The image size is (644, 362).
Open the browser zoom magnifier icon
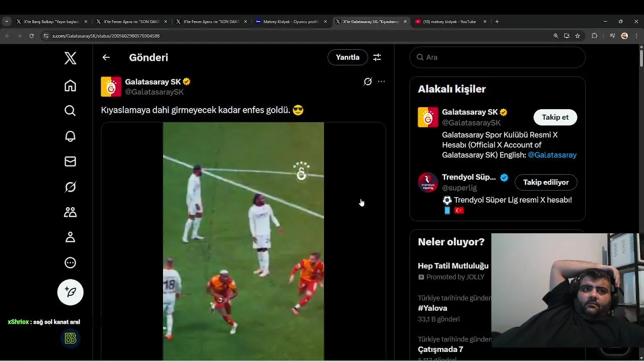pos(556,36)
